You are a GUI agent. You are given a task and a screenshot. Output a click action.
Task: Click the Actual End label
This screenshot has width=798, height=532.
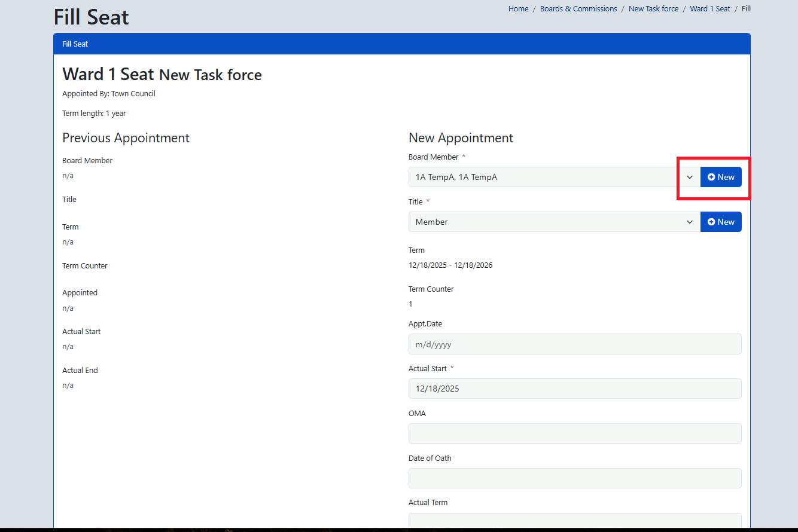80,371
